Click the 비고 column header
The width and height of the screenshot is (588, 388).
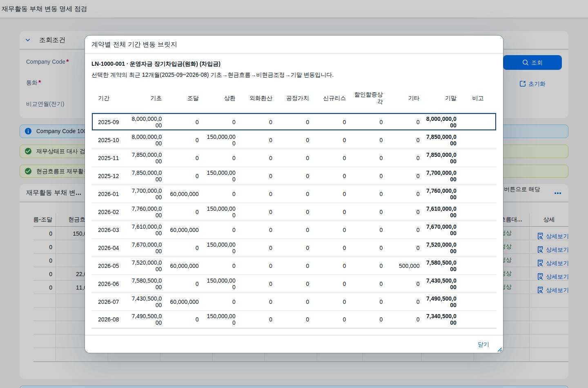(478, 98)
